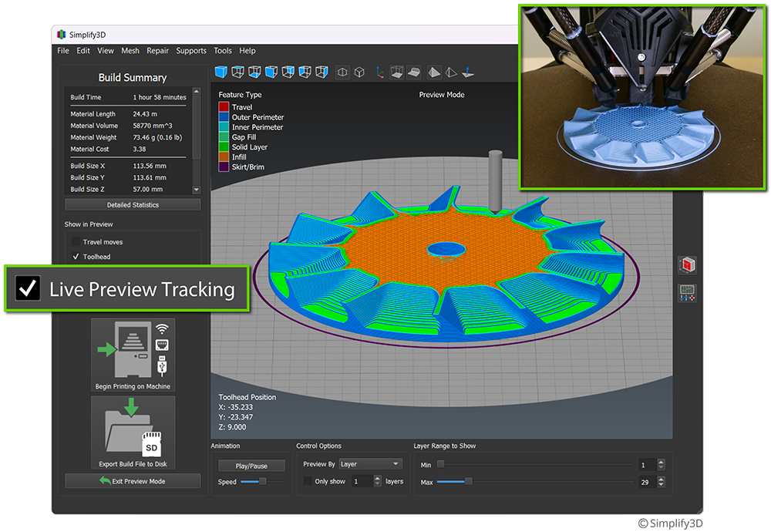Viewport: 771px width, 532px height.
Task: Enable the Travel moves checkbox
Action: coord(76,242)
